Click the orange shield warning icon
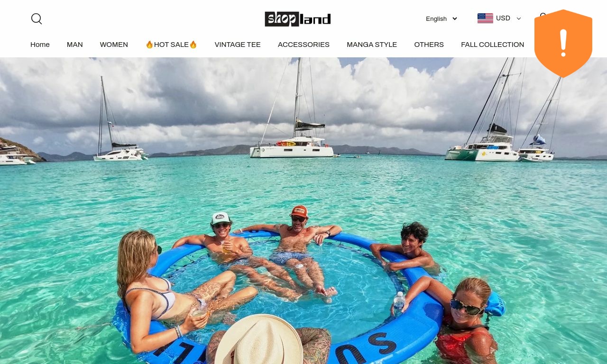This screenshot has height=364, width=607. pos(563,44)
